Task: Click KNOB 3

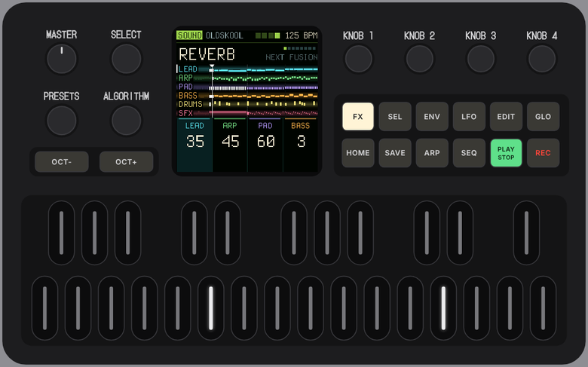Action: click(481, 59)
